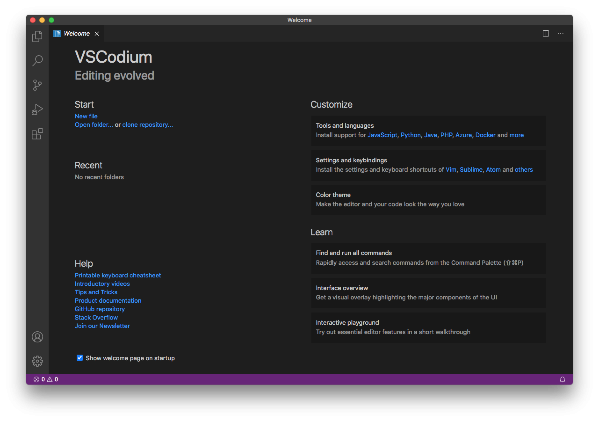Open the Interactive playground card

(x=428, y=328)
